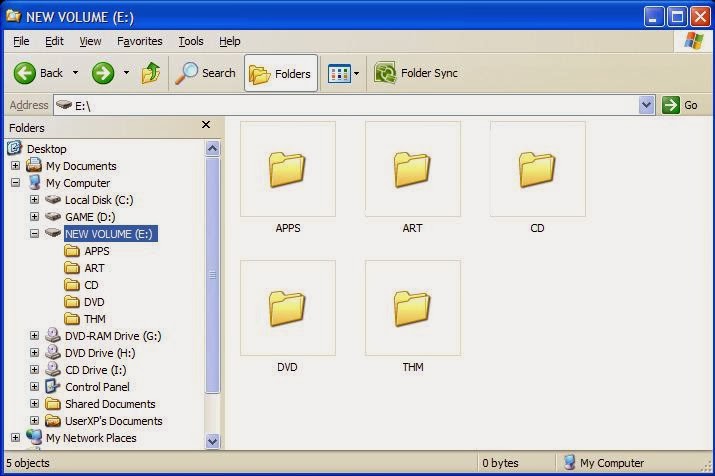This screenshot has width=715, height=476.
Task: Open the Favorites menu
Action: 140,41
